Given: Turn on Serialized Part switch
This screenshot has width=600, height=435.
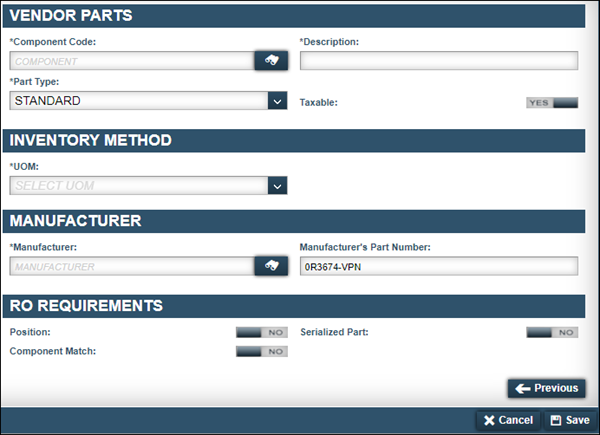Looking at the screenshot, I should [x=552, y=332].
